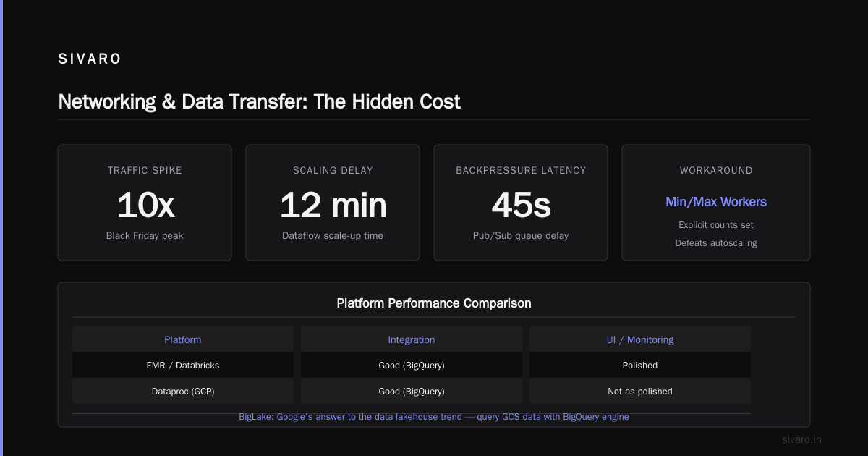Click the 'Min/Max Workers' highlighted text
This screenshot has height=456, width=868.
click(716, 202)
